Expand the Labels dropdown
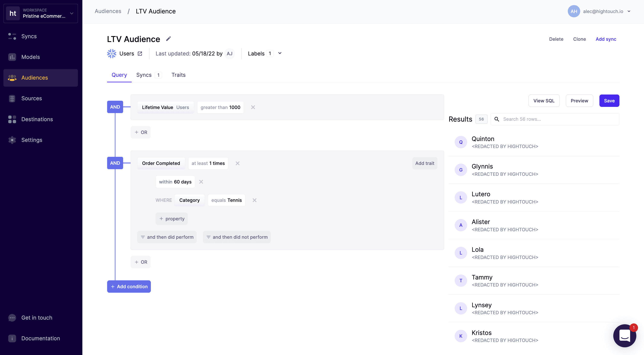This screenshot has height=355, width=644. (x=280, y=53)
